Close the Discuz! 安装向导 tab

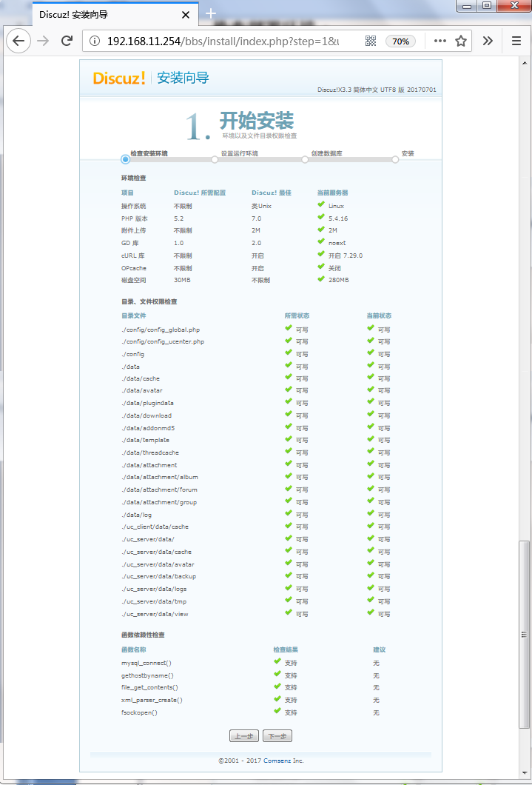(186, 15)
